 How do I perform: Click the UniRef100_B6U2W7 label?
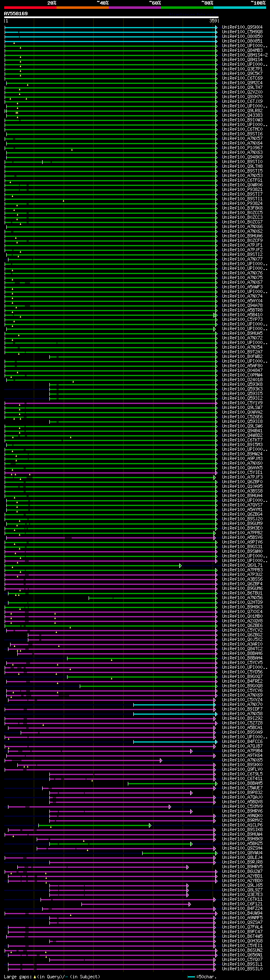(x=242, y=872)
